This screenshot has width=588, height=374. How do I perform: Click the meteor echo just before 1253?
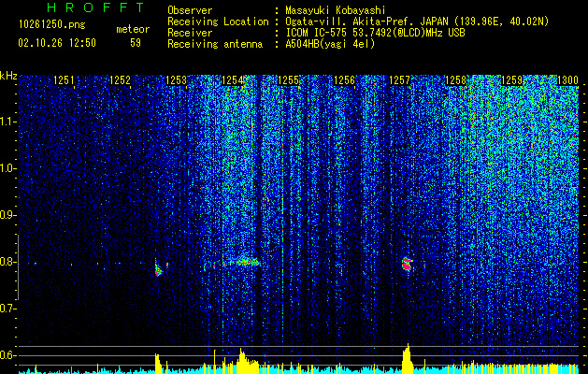(x=158, y=267)
